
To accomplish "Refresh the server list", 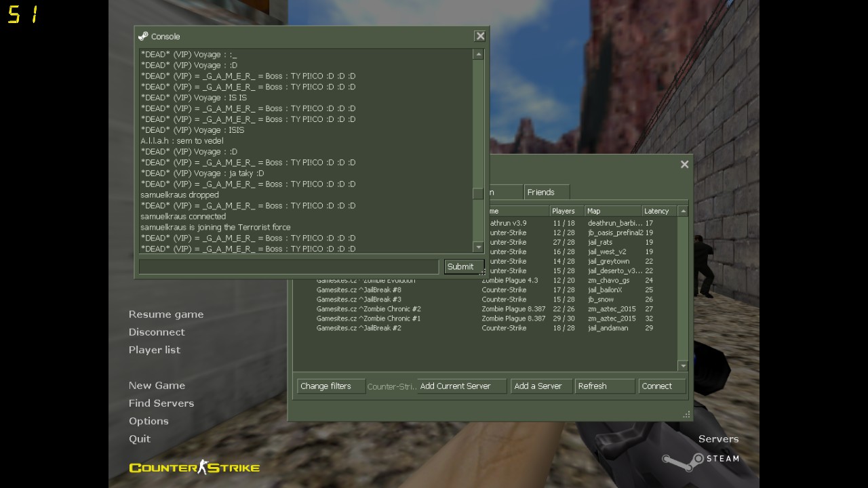I will (x=604, y=386).
